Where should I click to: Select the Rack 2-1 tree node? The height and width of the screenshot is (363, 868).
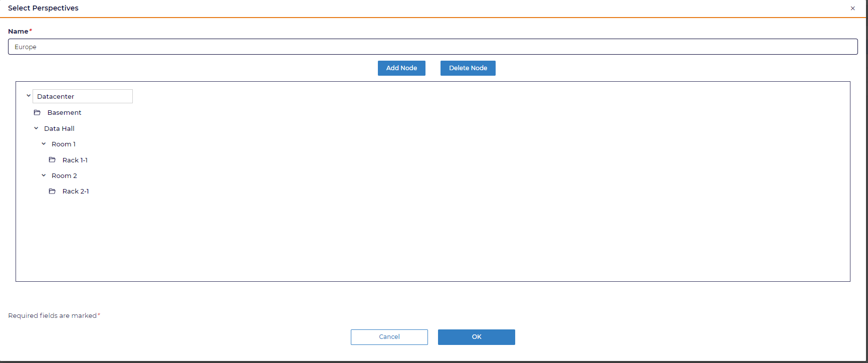click(x=76, y=191)
